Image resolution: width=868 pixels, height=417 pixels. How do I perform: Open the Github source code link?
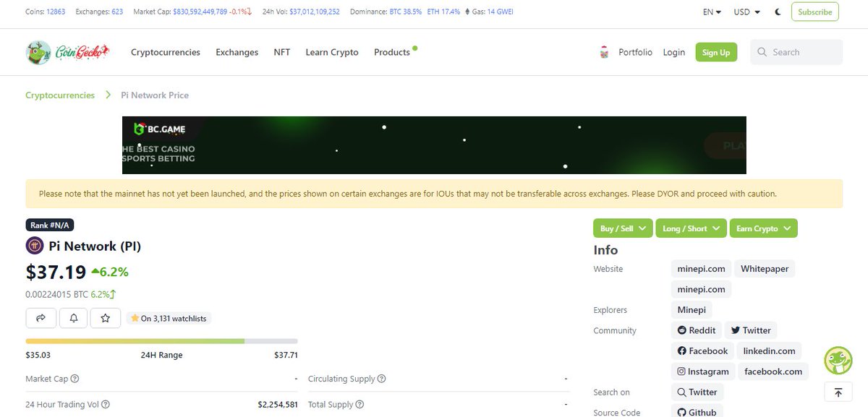(697, 412)
